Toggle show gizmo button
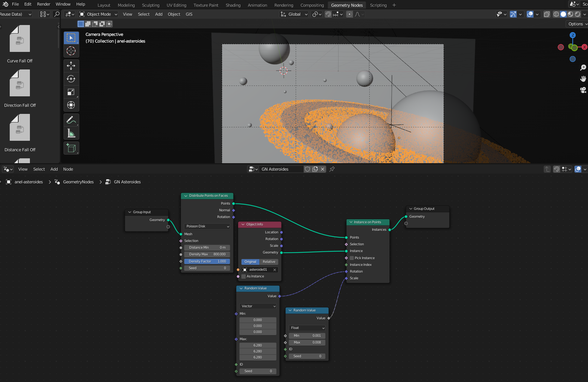The height and width of the screenshot is (382, 588). click(x=513, y=14)
